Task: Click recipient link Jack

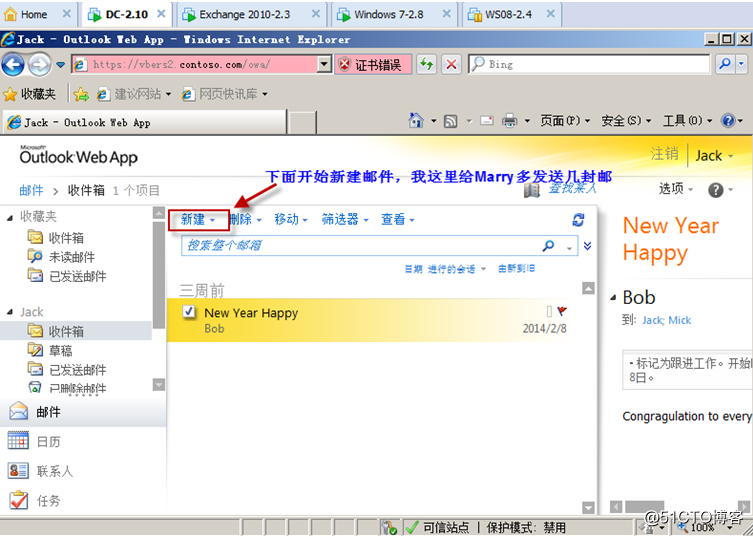Action: (652, 320)
